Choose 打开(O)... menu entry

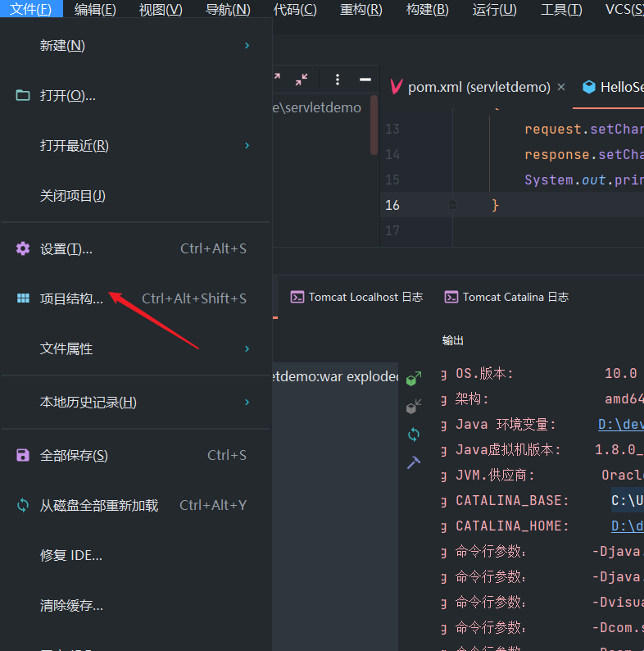(x=136, y=95)
